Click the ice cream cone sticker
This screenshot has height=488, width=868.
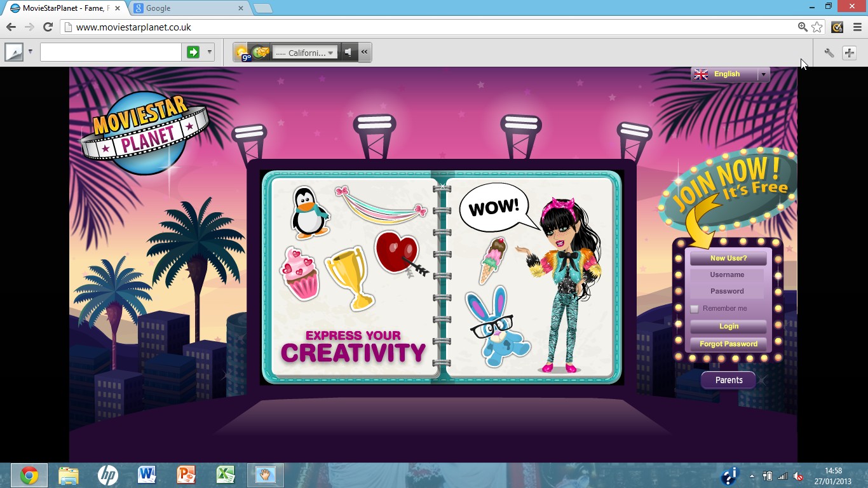(x=492, y=261)
